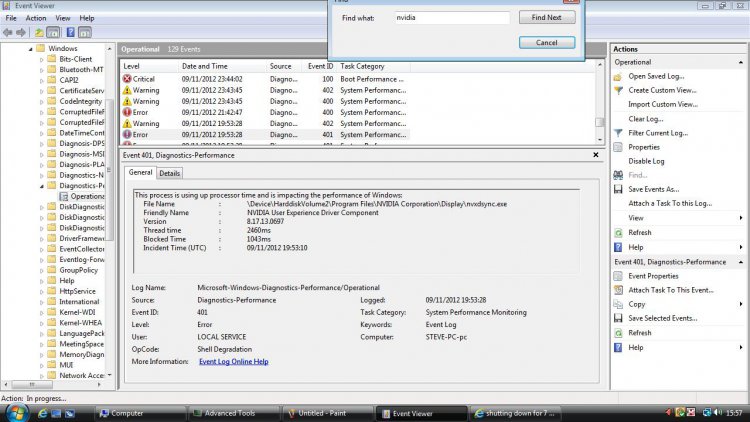Select the MemoryDiagnostics tree folder
The height and width of the screenshot is (422, 750).
pyautogui.click(x=77, y=355)
